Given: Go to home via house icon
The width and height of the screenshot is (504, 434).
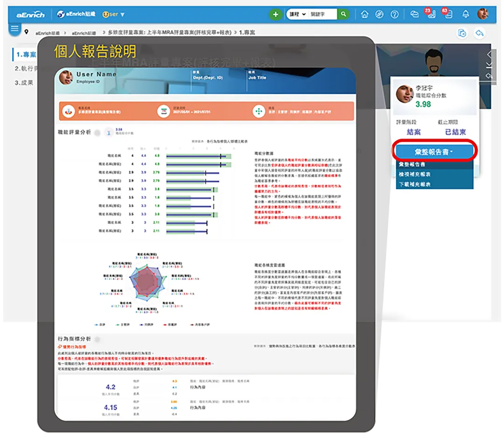Looking at the screenshot, I should tap(364, 14).
